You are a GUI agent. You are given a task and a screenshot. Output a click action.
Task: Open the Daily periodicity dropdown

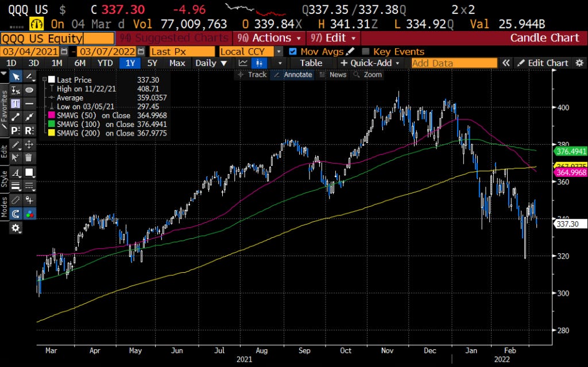click(211, 63)
